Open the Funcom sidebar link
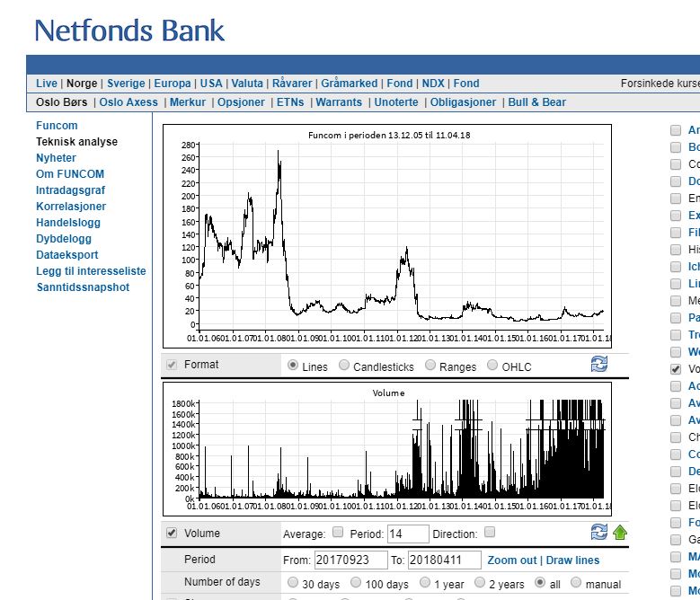The image size is (700, 600). 57,126
